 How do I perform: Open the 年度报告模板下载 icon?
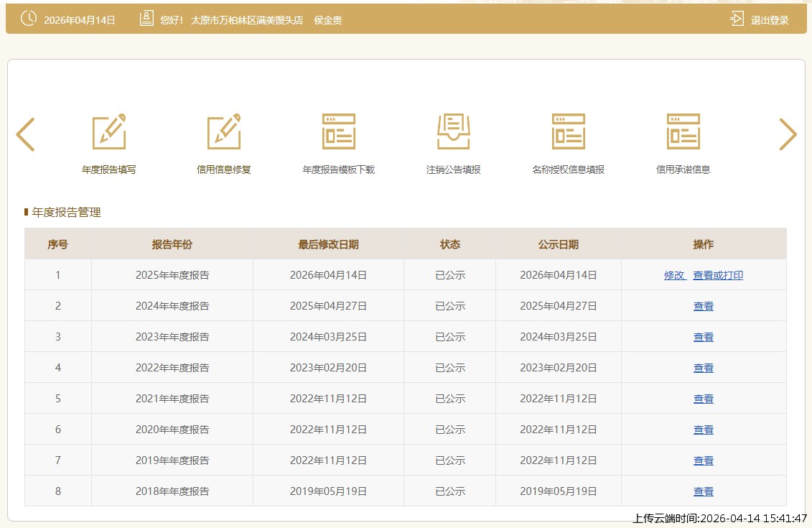coord(339,132)
